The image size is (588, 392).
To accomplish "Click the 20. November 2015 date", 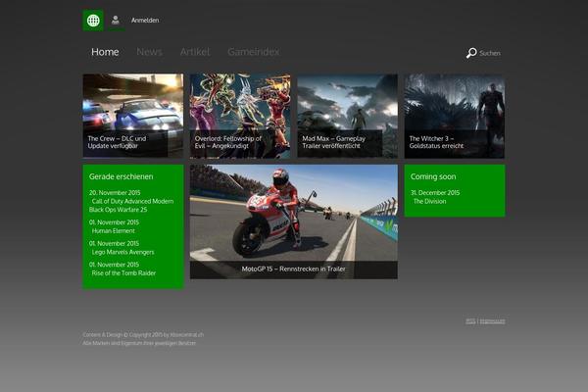I will 115,193.
